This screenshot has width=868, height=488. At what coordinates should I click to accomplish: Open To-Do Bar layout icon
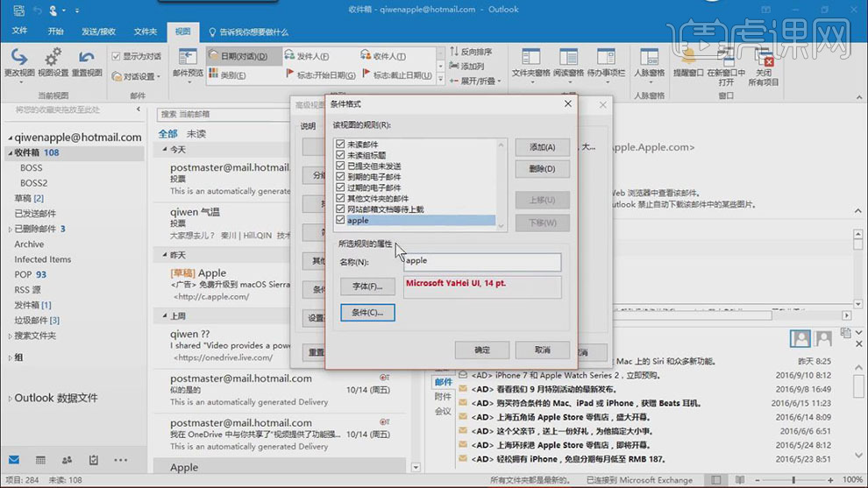(x=606, y=57)
